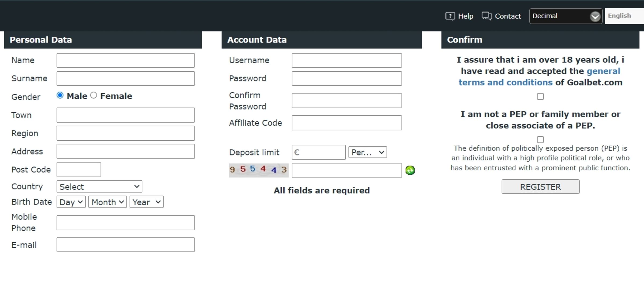Open the Birth Date Day dropdown
Image resolution: width=644 pixels, height=291 pixels.
(70, 202)
